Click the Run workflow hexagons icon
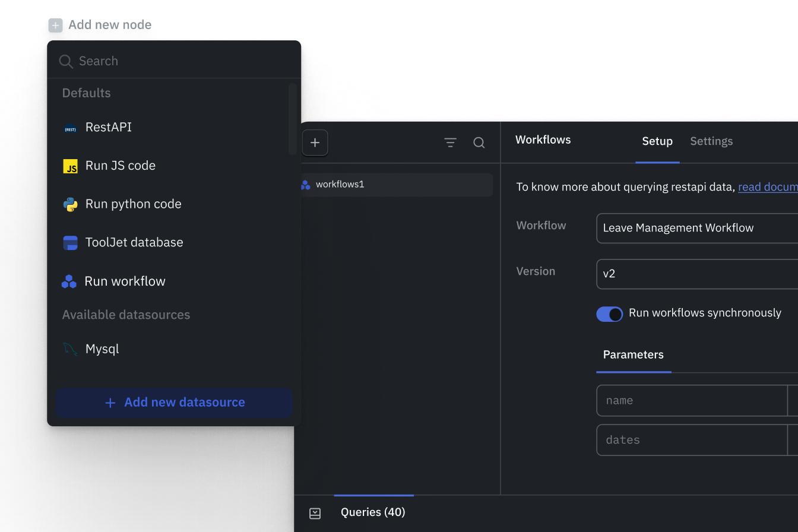 (x=69, y=281)
